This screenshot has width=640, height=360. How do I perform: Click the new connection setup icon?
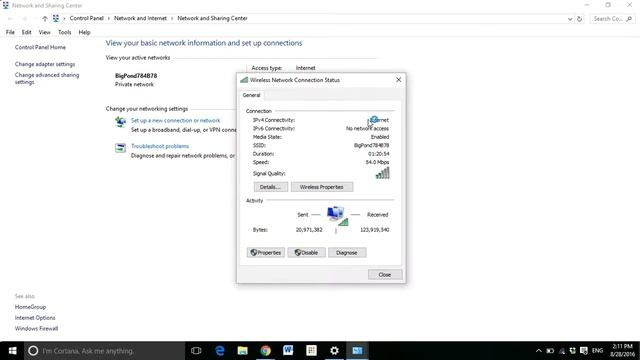pos(120,122)
